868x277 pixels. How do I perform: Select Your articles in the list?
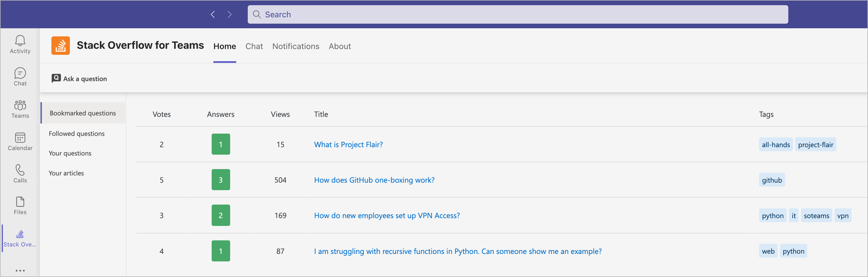[x=66, y=173]
